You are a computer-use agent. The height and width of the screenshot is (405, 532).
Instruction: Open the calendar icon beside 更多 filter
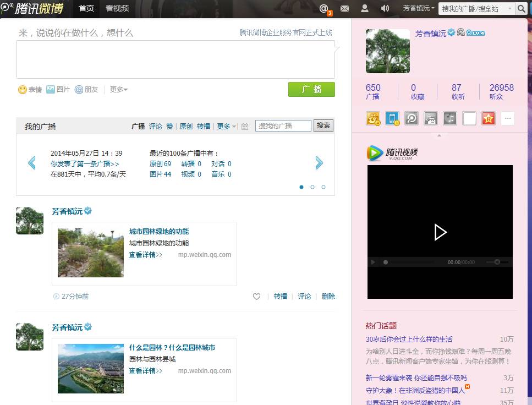[x=245, y=127]
